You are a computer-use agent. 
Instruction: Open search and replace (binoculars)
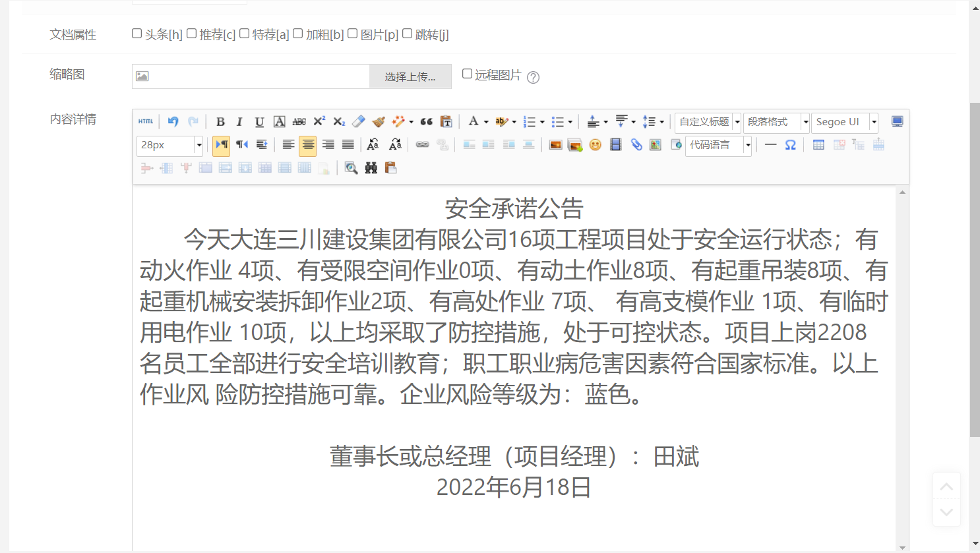tap(371, 168)
